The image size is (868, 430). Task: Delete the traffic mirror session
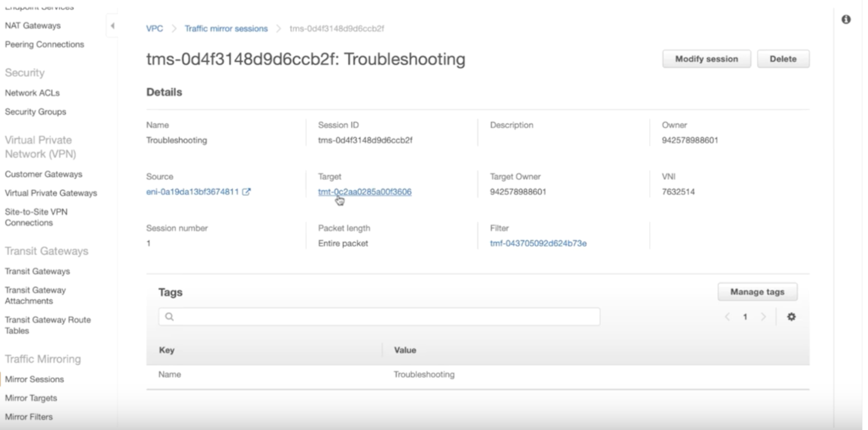click(x=783, y=59)
